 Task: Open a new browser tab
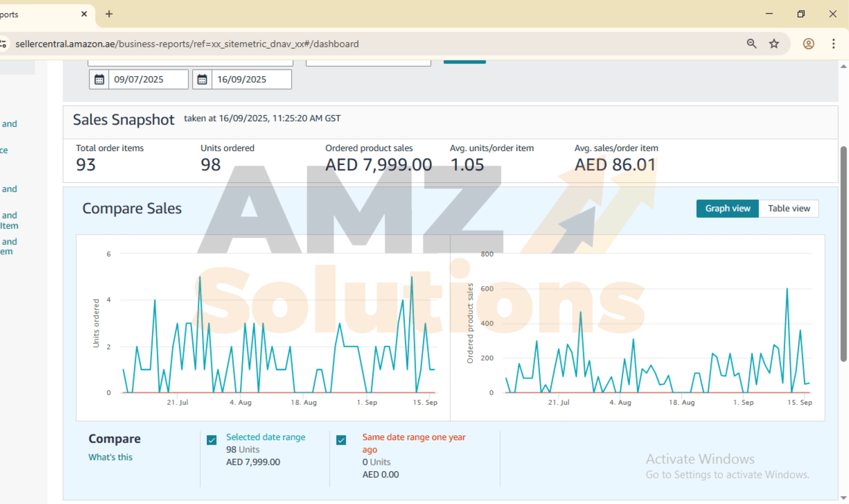click(109, 14)
